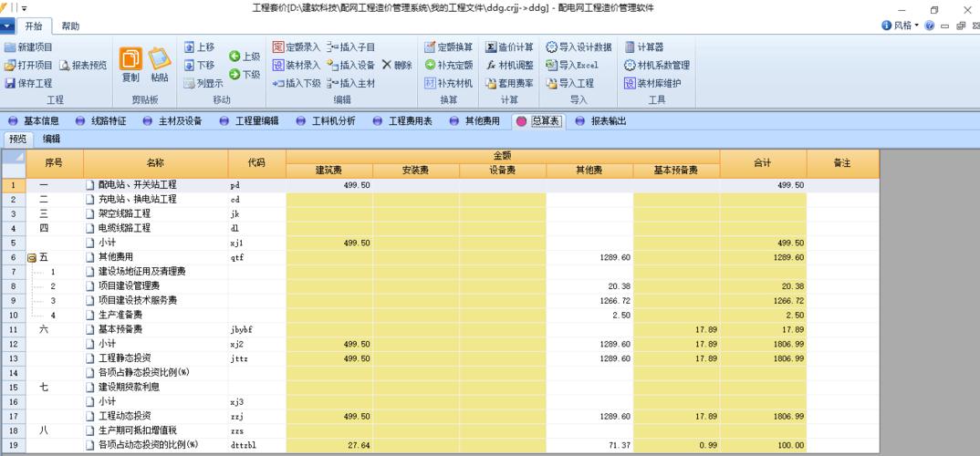Select the 编辑 sub-tab
The image size is (980, 456).
pos(52,140)
